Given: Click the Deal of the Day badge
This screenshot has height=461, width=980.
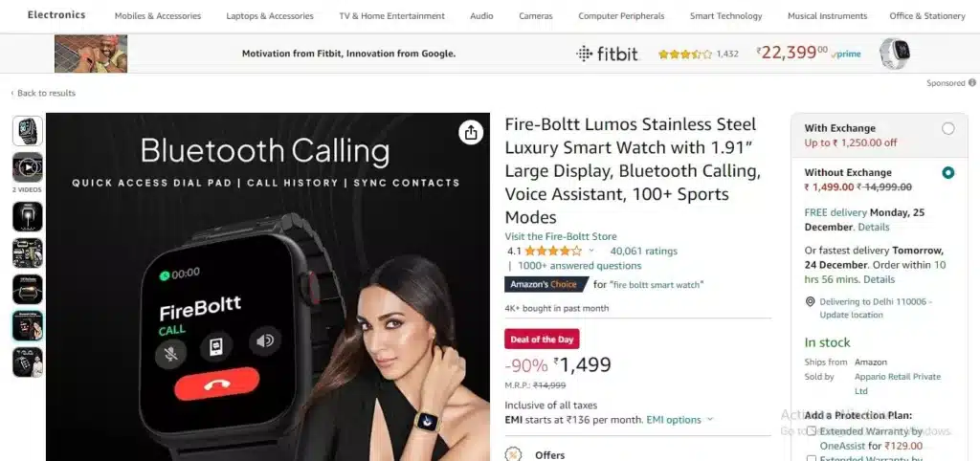Looking at the screenshot, I should [x=542, y=340].
